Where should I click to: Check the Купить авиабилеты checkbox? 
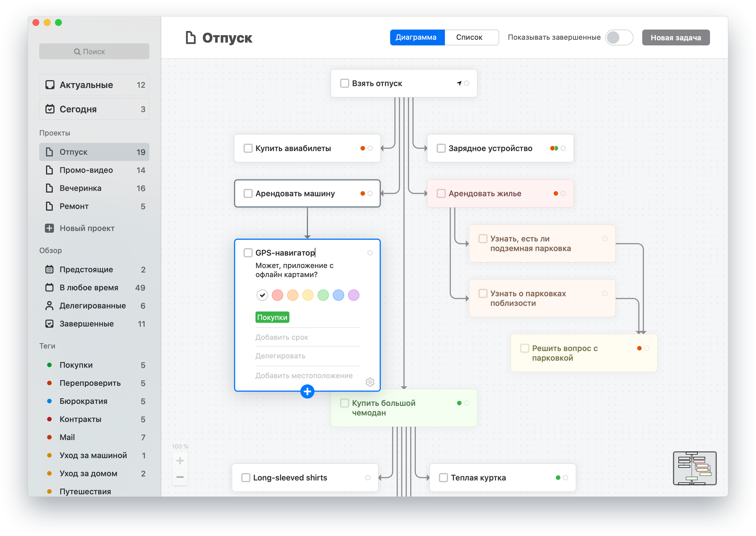tap(248, 148)
